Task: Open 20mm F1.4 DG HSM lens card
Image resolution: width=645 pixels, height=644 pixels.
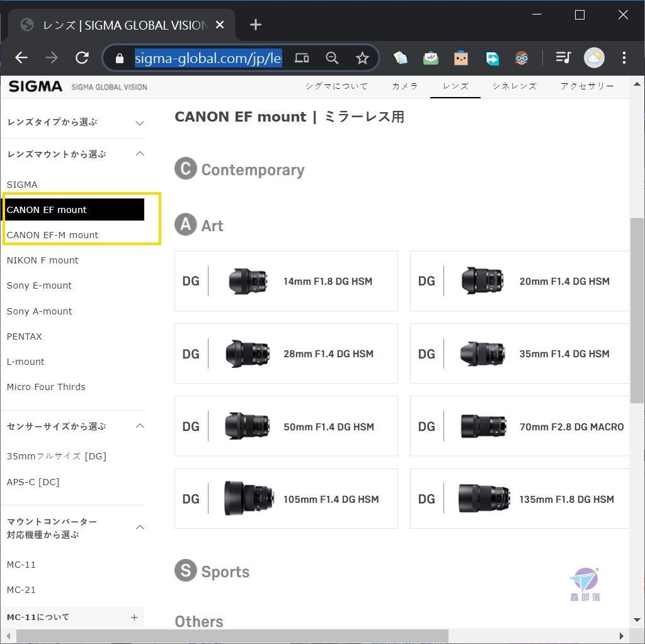Action: pos(520,281)
